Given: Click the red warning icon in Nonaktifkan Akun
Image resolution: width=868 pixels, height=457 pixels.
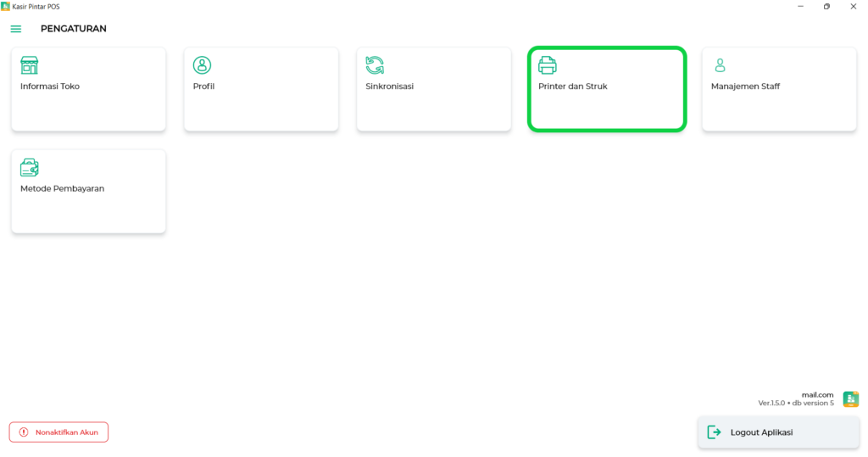Looking at the screenshot, I should pyautogui.click(x=24, y=432).
